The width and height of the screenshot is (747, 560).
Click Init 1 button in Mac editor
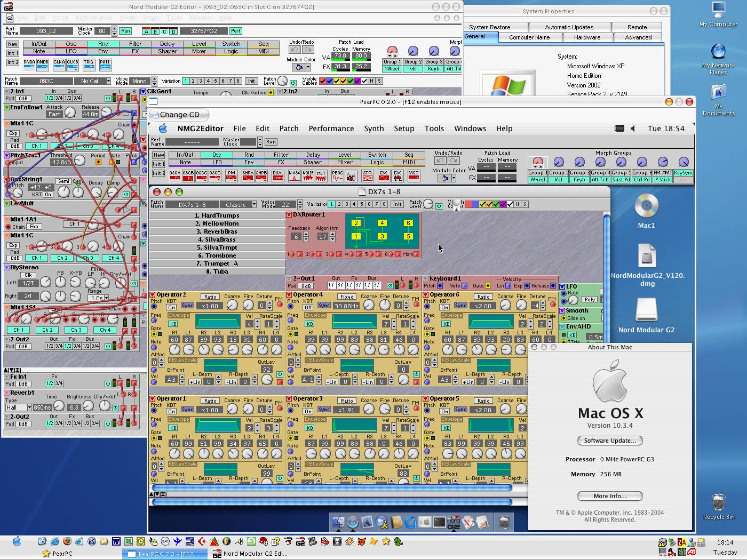click(158, 164)
